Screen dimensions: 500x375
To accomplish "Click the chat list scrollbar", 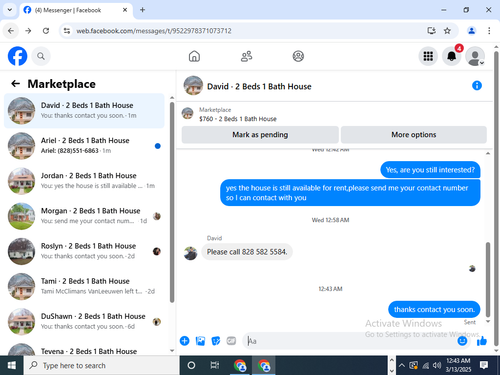I will point(172,202).
